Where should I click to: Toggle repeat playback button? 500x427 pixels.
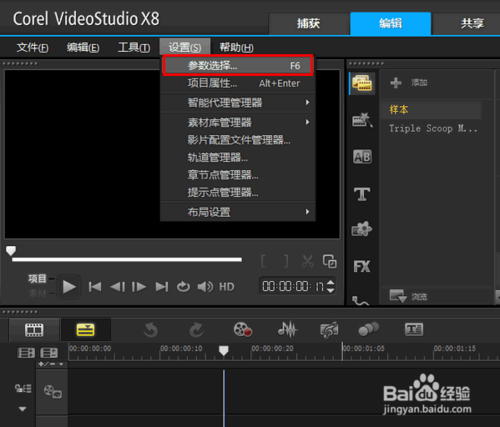point(183,287)
